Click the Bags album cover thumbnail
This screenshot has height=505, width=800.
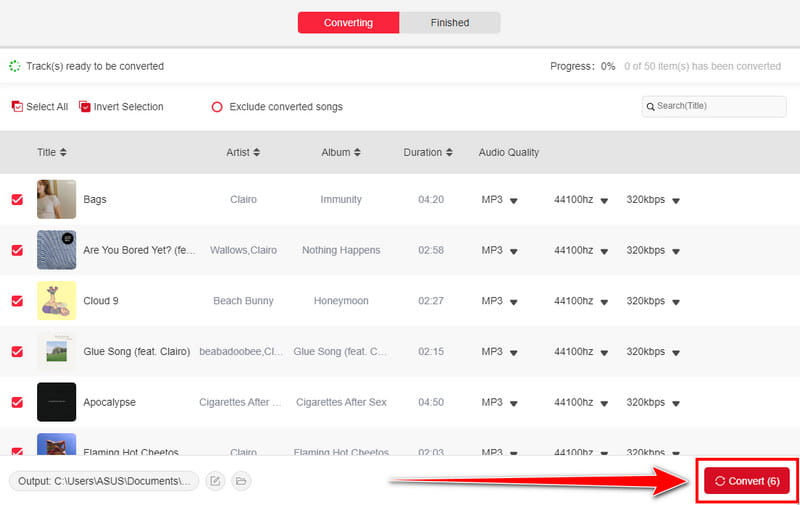pyautogui.click(x=56, y=199)
